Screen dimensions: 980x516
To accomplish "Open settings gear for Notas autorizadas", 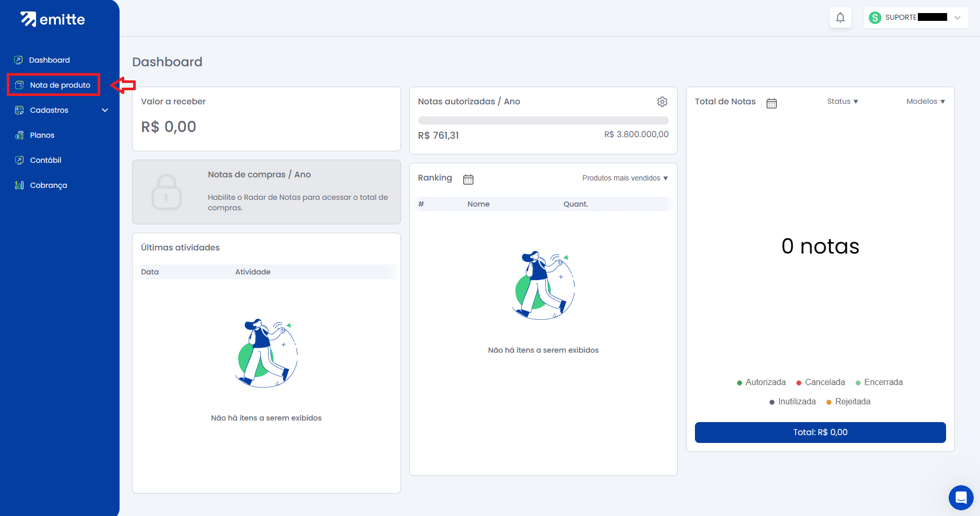I will pyautogui.click(x=662, y=102).
